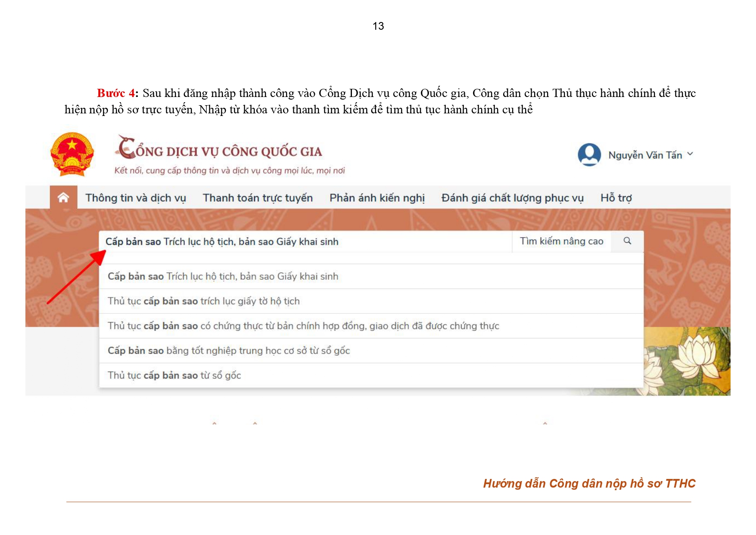The height and width of the screenshot is (535, 756).
Task: Click the user avatar icon
Action: click(589, 155)
